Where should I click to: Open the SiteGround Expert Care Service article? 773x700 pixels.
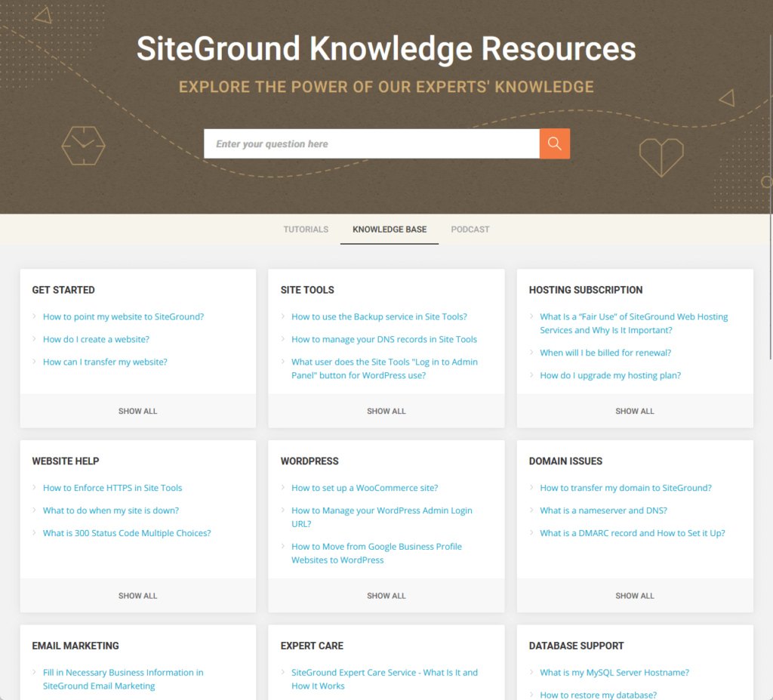pos(384,679)
